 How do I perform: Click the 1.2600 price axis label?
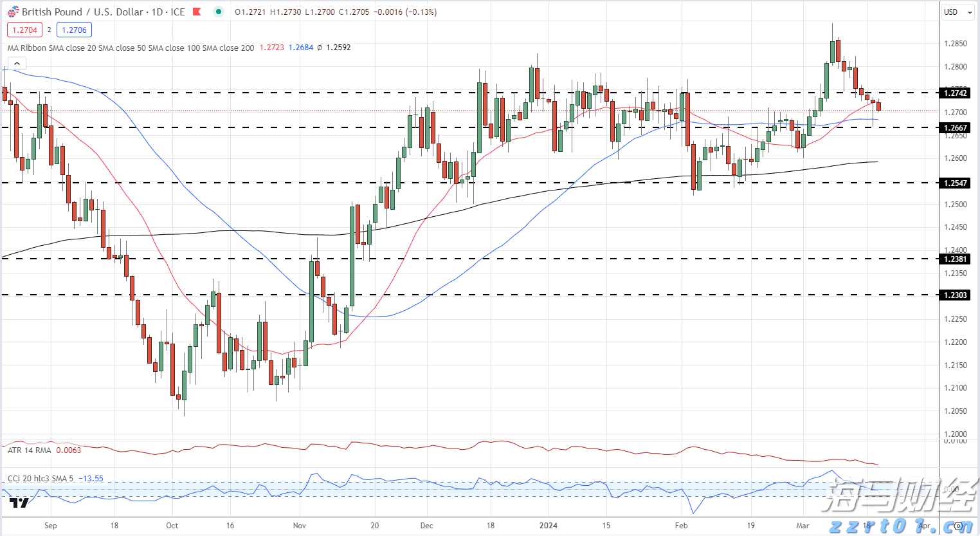tap(955, 158)
